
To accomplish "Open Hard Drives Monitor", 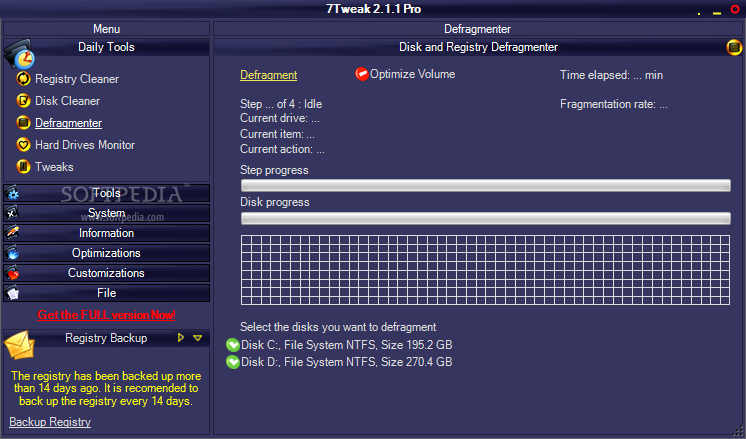I will pyautogui.click(x=85, y=145).
